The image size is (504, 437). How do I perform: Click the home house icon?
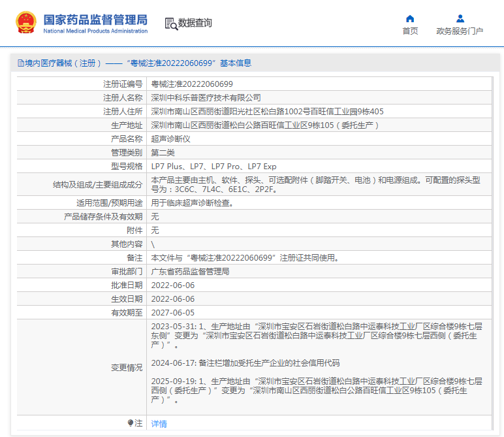[410, 19]
